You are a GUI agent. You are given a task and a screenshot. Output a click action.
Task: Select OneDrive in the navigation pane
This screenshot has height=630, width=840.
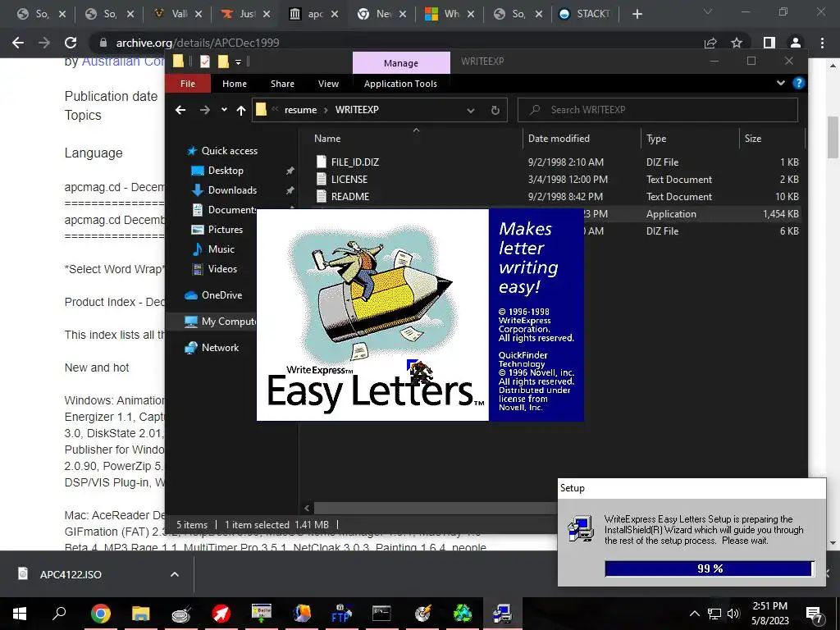(x=221, y=295)
